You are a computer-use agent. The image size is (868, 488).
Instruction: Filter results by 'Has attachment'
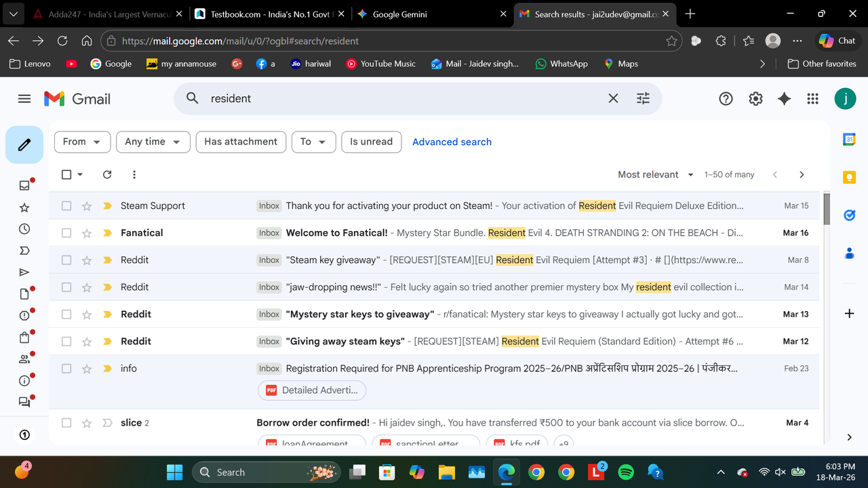pyautogui.click(x=241, y=142)
